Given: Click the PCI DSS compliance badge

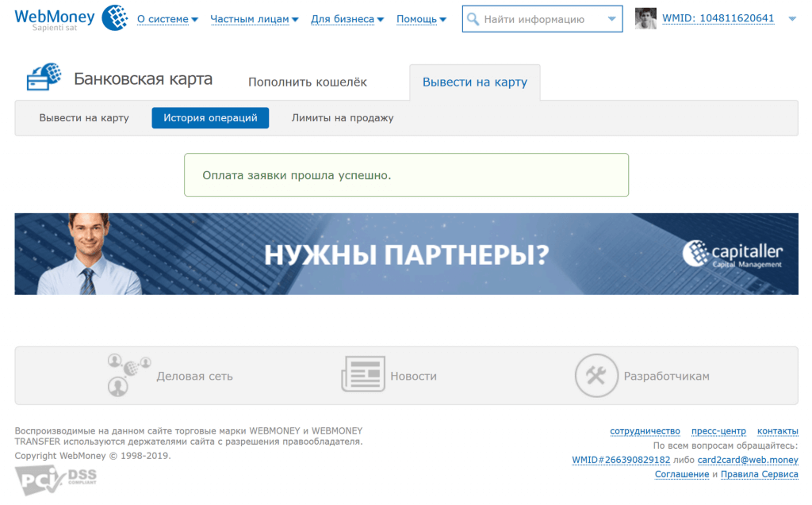Looking at the screenshot, I should 56,480.
